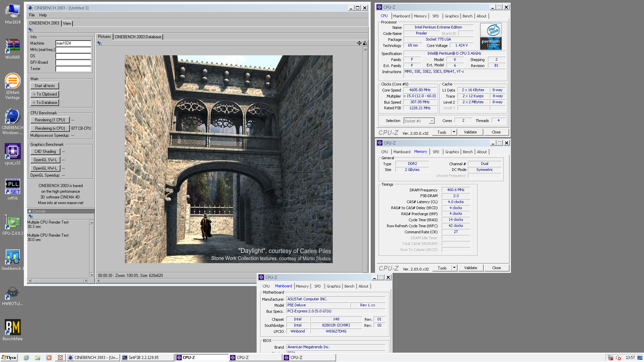Switch to SetFSB taskbar button
644x362 pixels.
pos(148,358)
